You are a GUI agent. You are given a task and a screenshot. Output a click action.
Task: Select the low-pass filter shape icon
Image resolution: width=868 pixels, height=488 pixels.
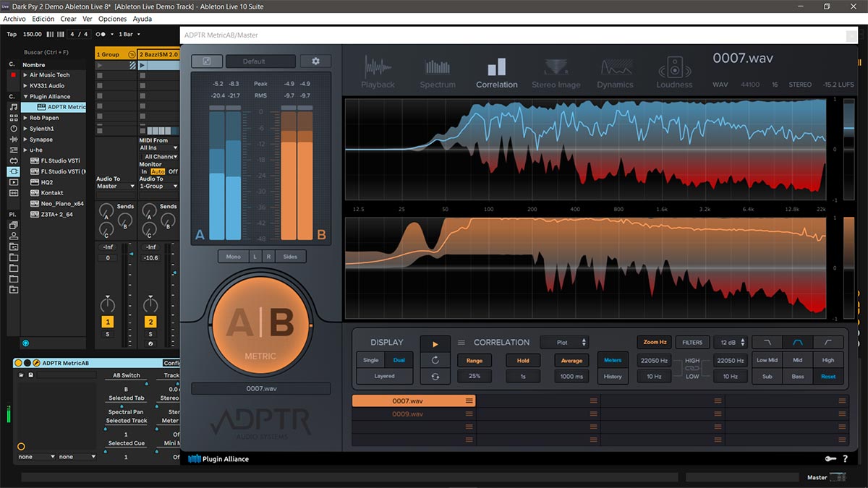click(x=767, y=343)
